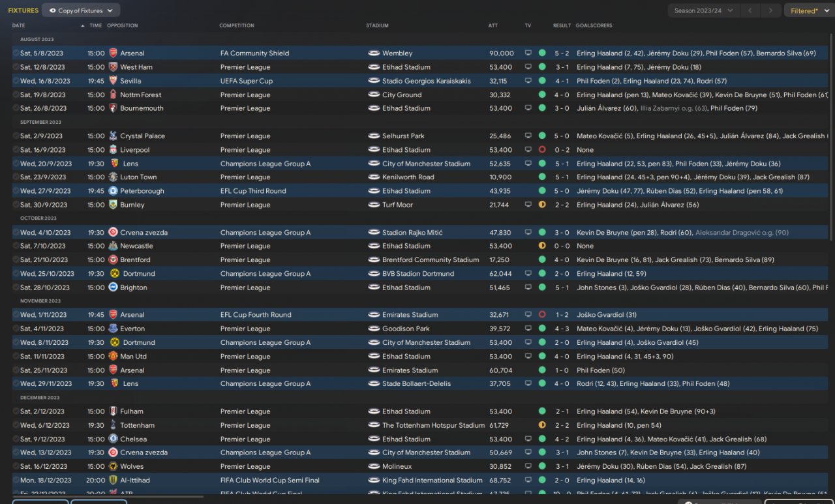Screen dimensions: 835x504
Task: Click the date Wed, 27/9/2023
Action: (46, 191)
